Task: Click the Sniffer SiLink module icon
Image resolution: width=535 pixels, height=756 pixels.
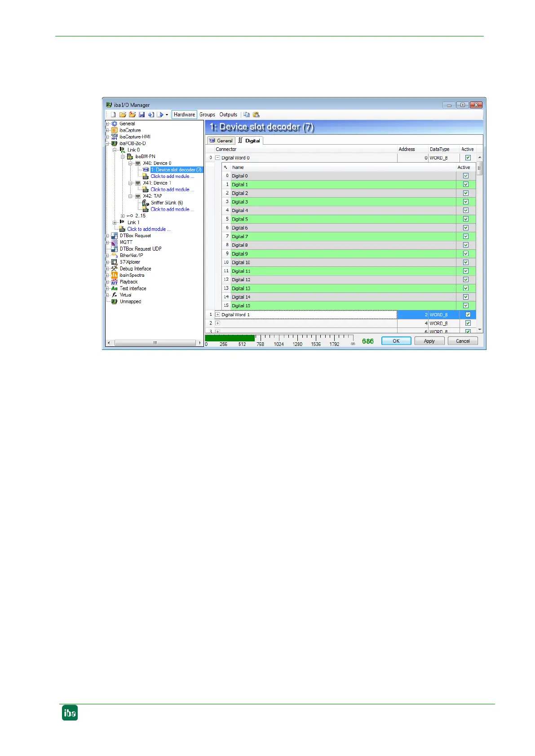Action: tap(146, 203)
